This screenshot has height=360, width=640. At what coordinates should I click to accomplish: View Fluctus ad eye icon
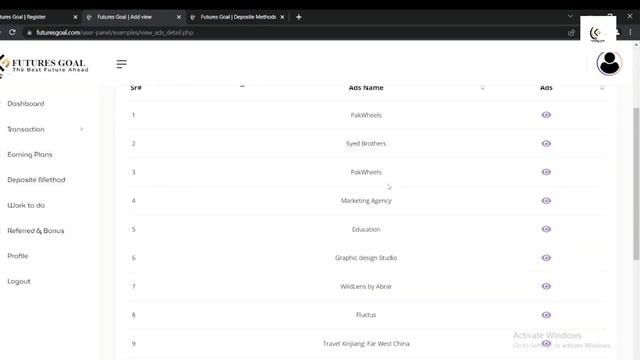click(546, 315)
